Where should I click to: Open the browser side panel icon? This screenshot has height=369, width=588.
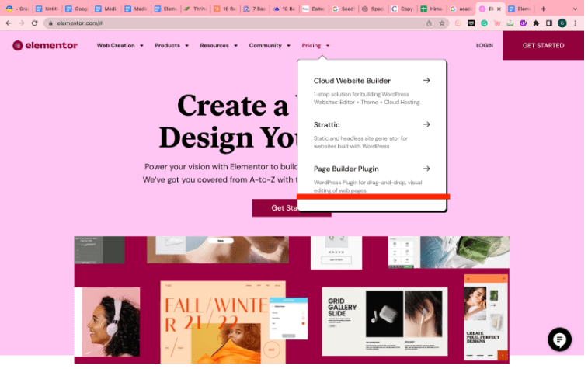click(549, 23)
